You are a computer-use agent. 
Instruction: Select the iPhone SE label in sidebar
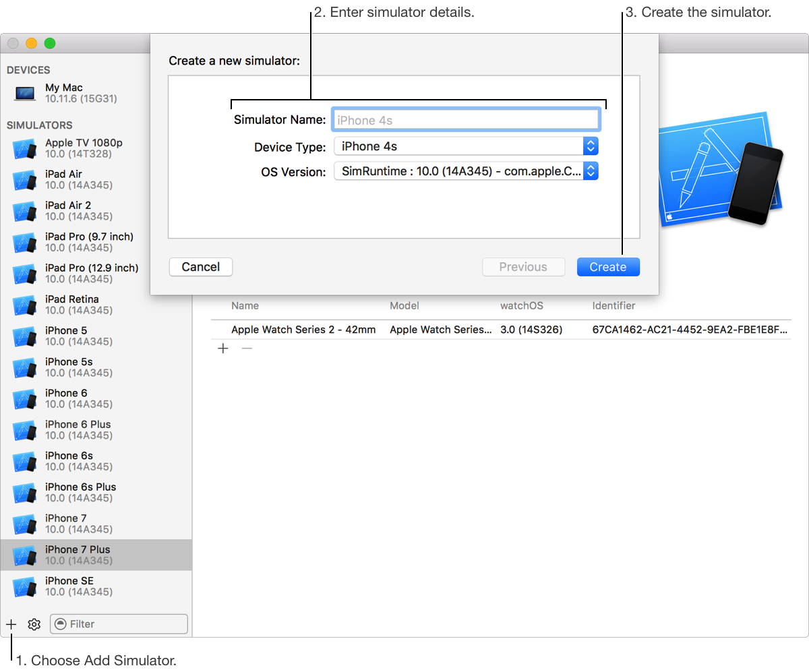coord(69,581)
